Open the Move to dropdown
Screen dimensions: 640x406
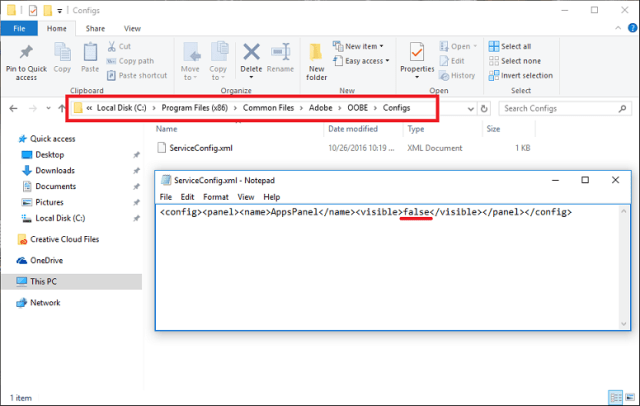(190, 73)
